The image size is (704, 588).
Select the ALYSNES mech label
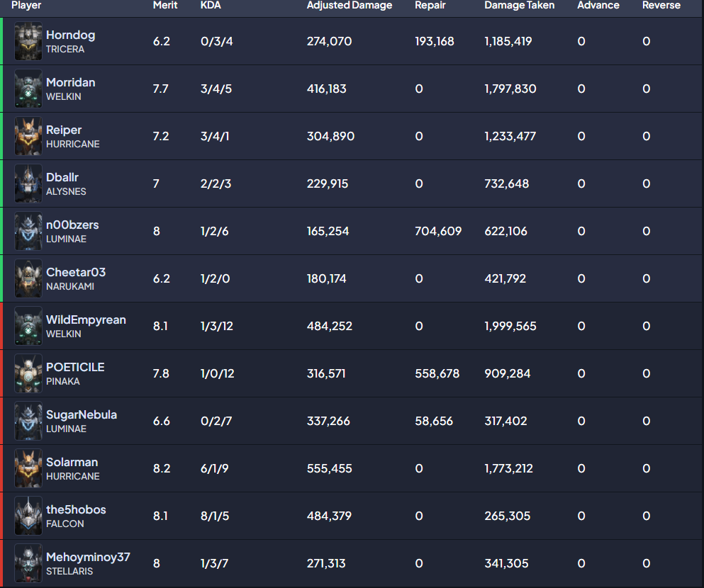[x=66, y=191]
